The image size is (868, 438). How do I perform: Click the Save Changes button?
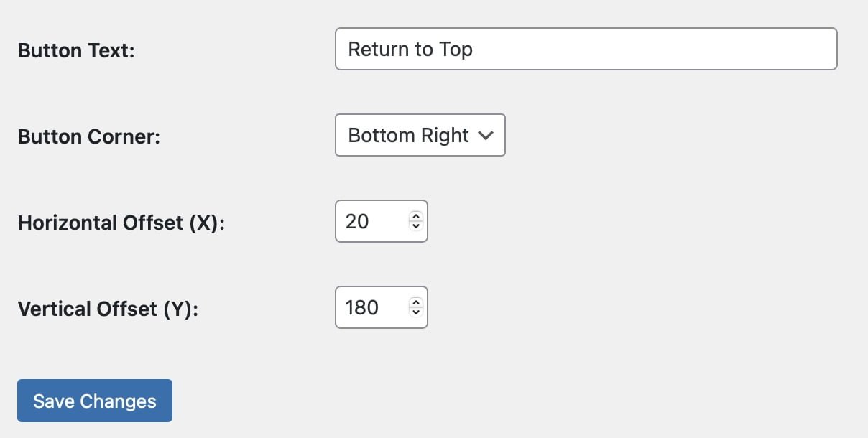click(x=95, y=401)
